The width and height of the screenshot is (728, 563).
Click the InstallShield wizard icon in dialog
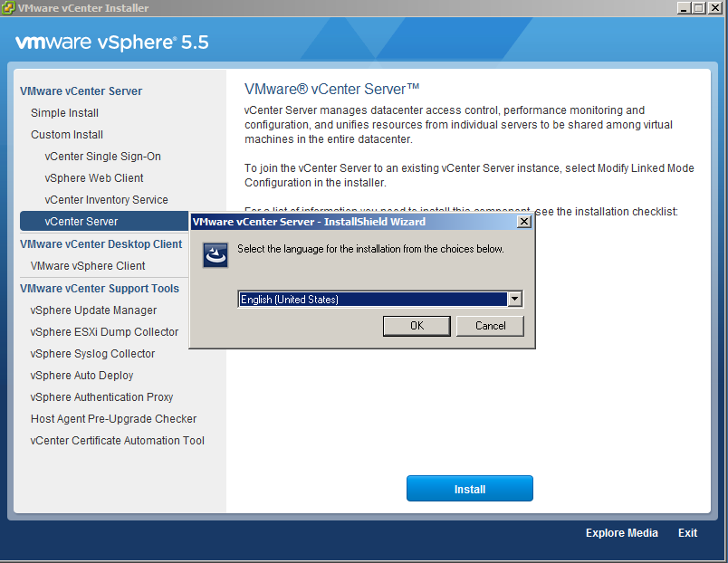215,255
